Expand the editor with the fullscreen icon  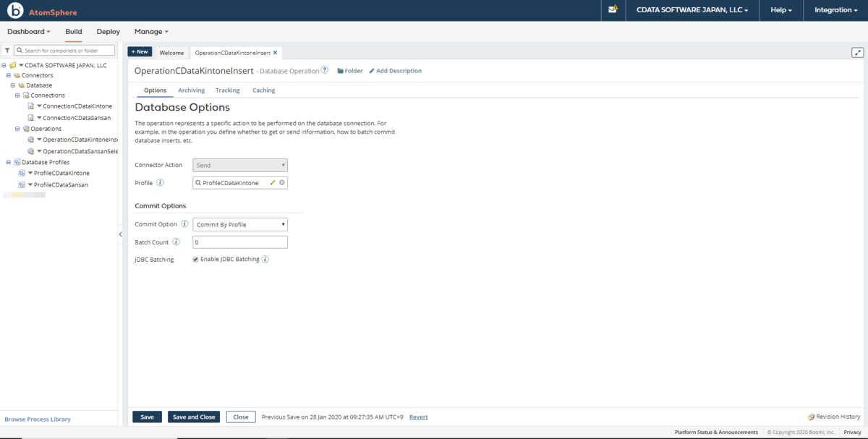click(x=858, y=52)
